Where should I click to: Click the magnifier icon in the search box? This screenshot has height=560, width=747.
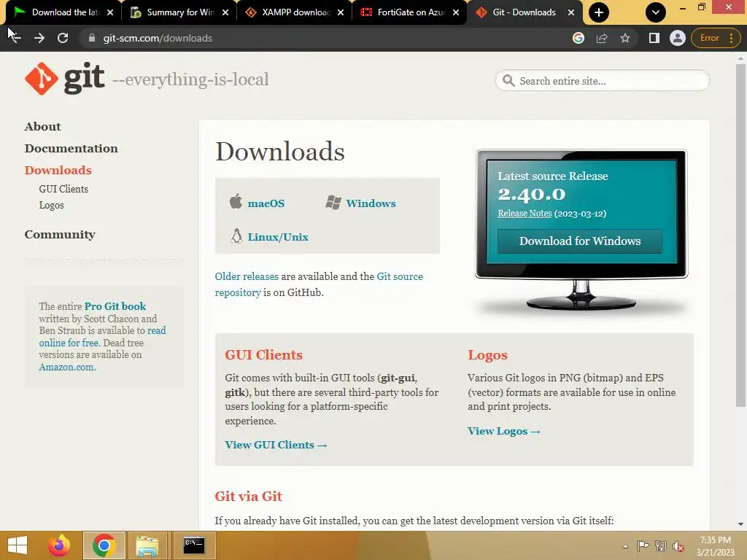[x=508, y=80]
